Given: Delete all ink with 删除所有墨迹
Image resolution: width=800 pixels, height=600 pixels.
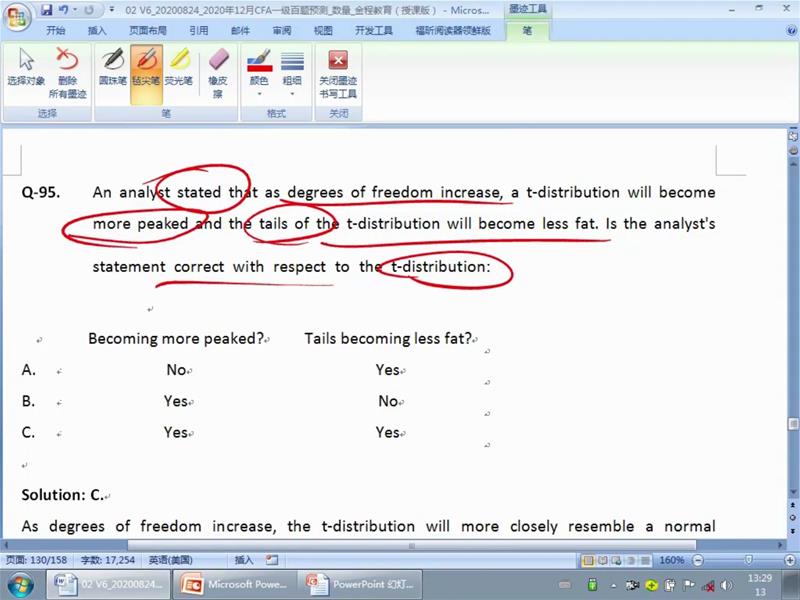Looking at the screenshot, I should [x=67, y=71].
